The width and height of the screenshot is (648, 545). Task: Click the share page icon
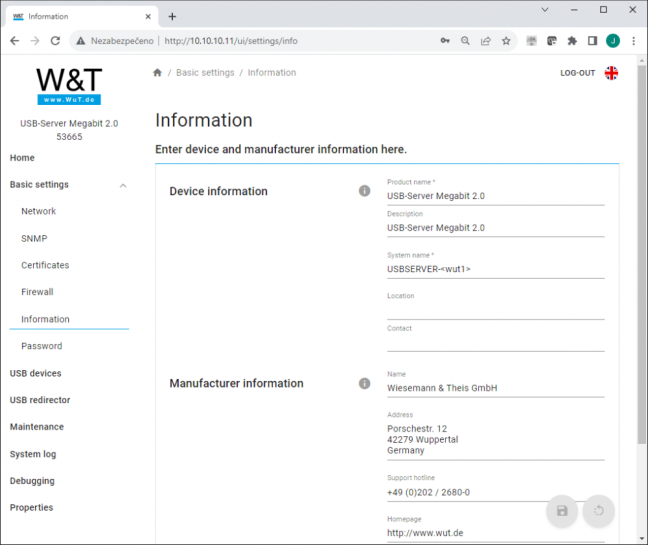tap(486, 41)
